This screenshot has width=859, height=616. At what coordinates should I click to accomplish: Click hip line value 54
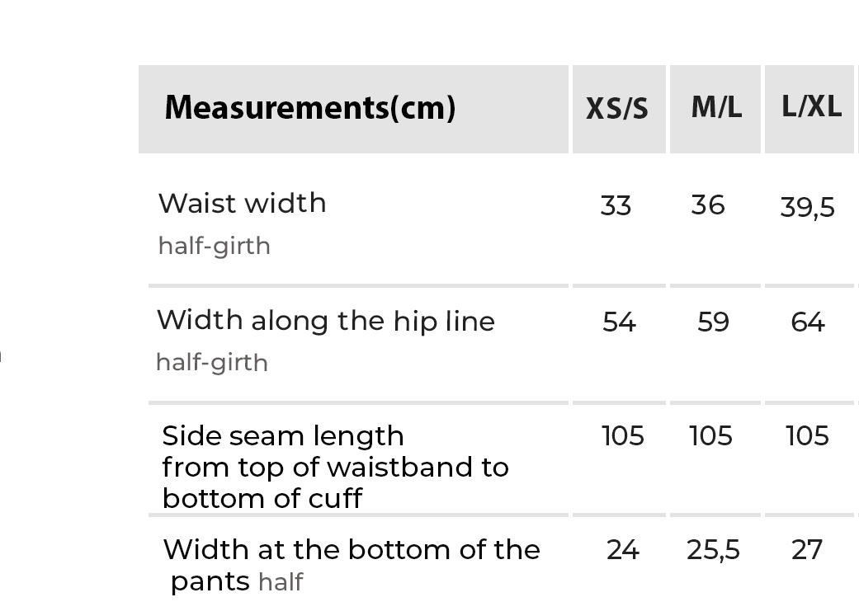click(x=619, y=322)
